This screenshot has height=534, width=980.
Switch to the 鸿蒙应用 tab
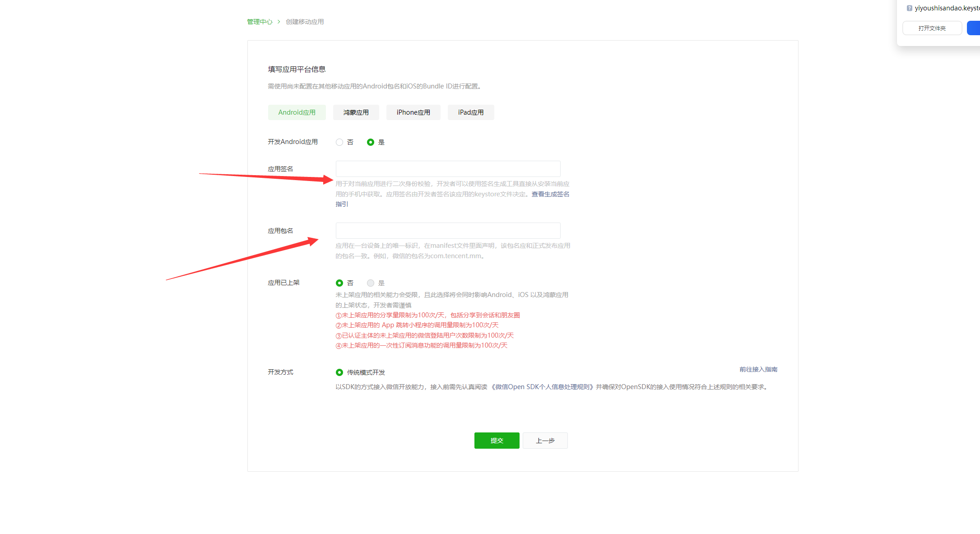(x=356, y=112)
